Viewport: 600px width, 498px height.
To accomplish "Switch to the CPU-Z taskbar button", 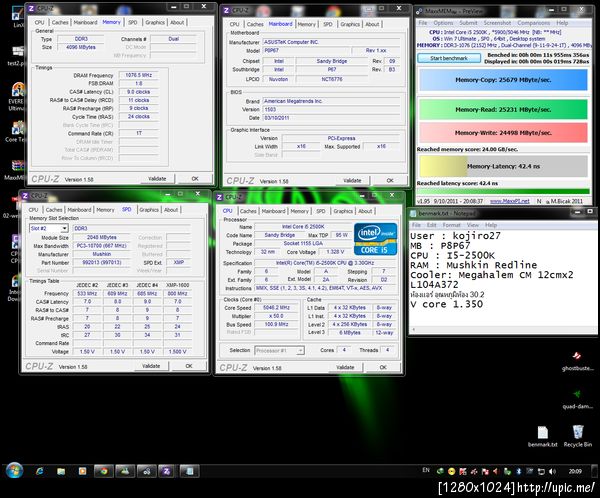I will point(167,471).
